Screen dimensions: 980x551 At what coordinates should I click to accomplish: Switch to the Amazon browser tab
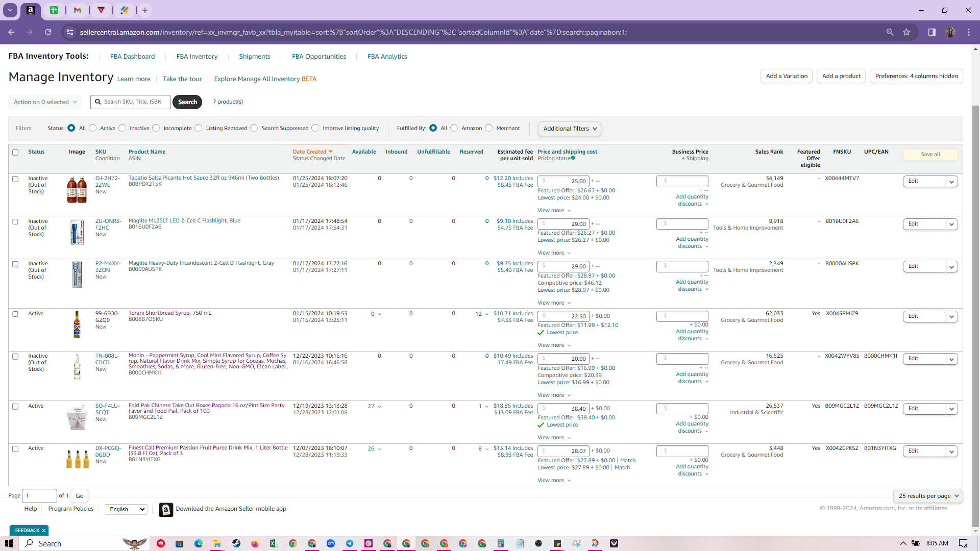tap(31, 10)
